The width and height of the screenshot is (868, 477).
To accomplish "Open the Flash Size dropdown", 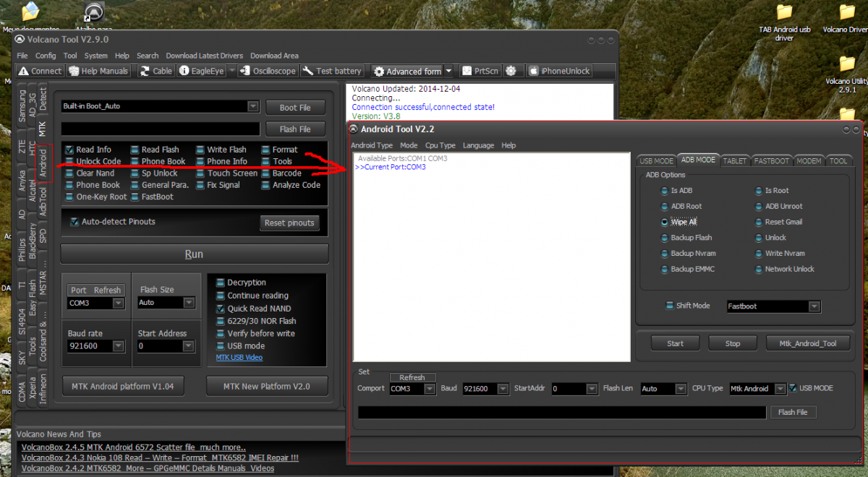I will [x=188, y=303].
